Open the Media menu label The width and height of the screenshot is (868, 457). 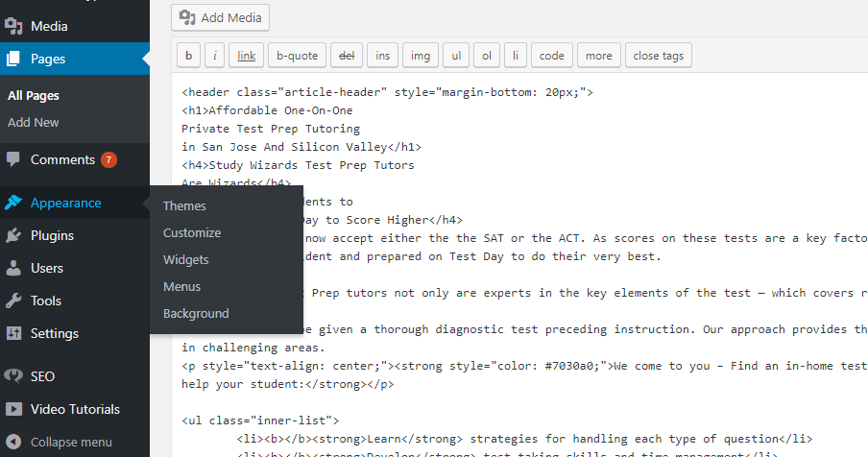click(x=49, y=26)
